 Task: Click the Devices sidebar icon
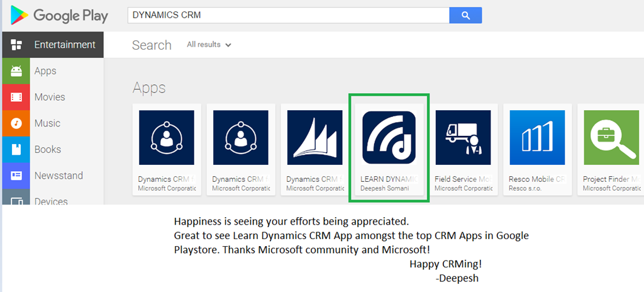tap(16, 200)
